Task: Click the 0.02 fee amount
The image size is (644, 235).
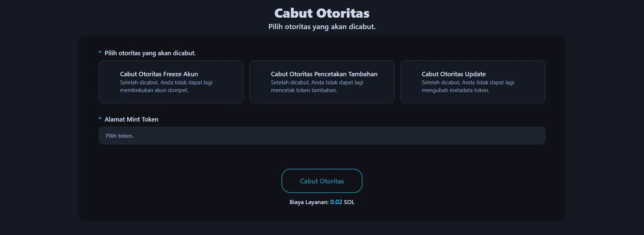Action: 336,202
